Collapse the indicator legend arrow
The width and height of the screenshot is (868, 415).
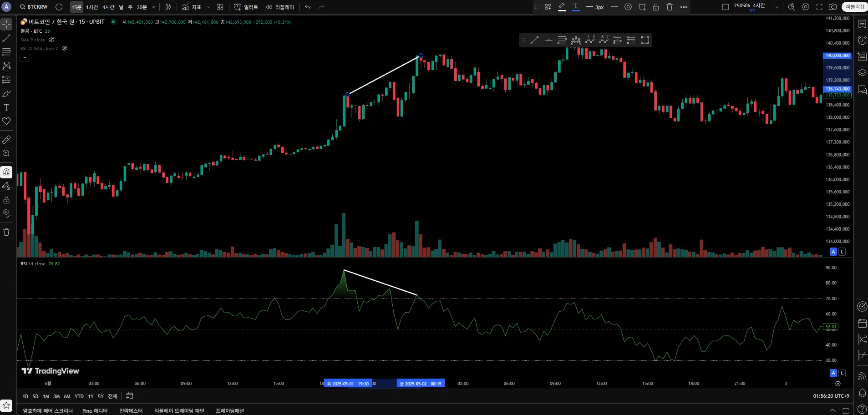point(25,57)
